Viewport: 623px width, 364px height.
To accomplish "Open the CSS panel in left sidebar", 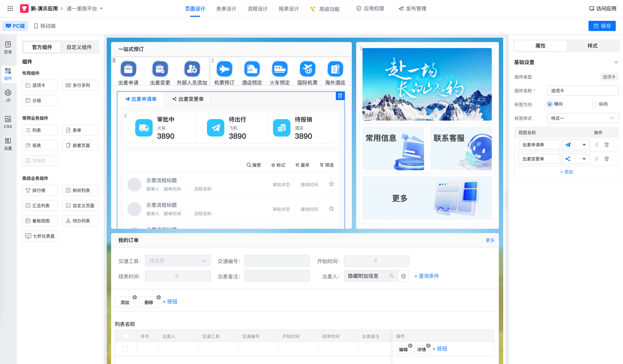I will 8,122.
